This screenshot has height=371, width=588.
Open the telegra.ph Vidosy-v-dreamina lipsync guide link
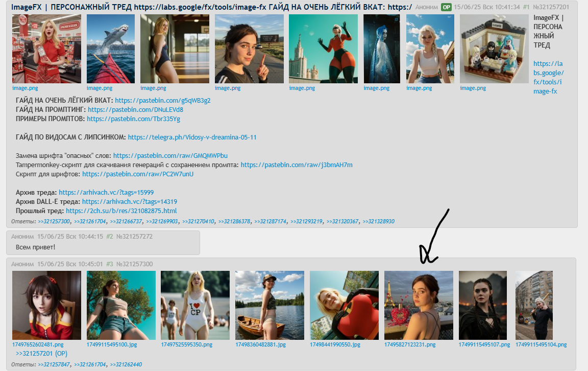pos(192,137)
